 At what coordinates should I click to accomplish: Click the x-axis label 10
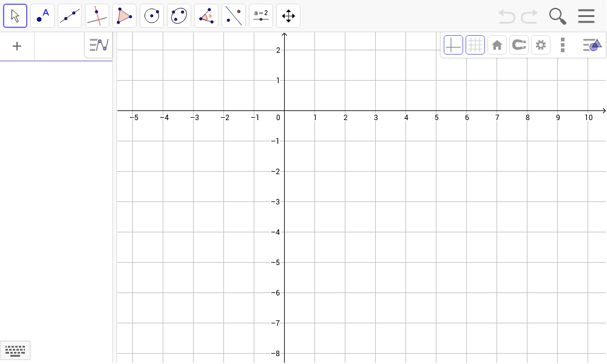[588, 118]
